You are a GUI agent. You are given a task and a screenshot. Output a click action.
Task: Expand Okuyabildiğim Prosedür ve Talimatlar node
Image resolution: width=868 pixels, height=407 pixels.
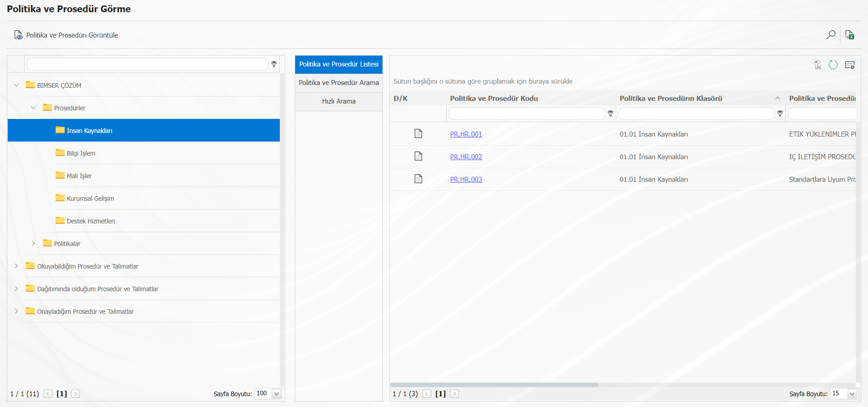coord(16,266)
